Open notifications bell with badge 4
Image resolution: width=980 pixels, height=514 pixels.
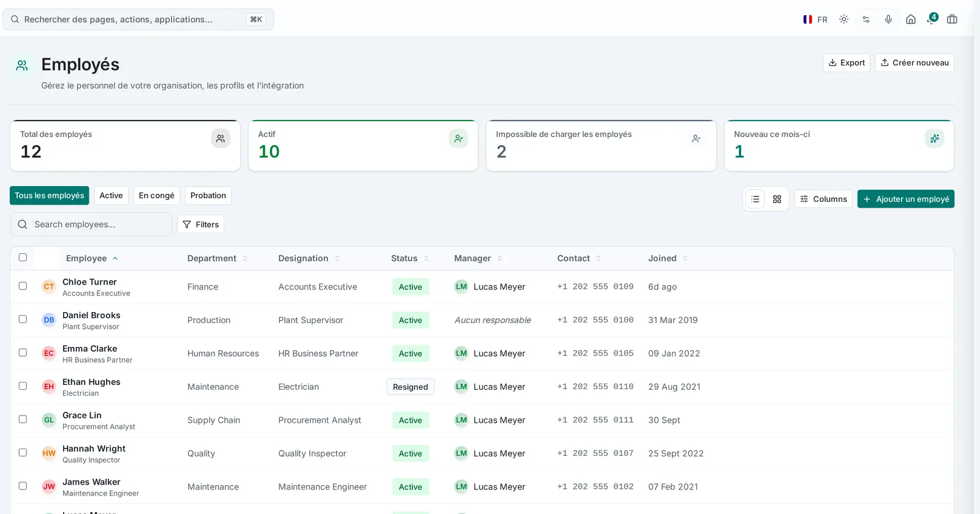(932, 19)
